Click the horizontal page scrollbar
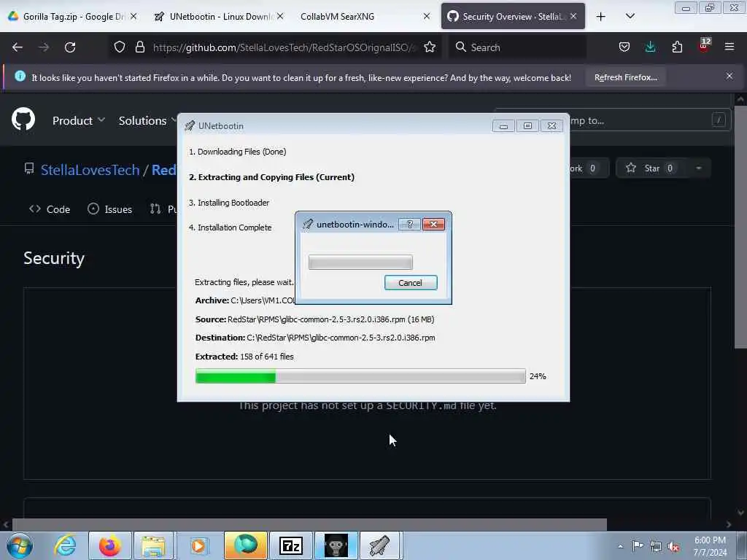The image size is (747, 560). 309,525
